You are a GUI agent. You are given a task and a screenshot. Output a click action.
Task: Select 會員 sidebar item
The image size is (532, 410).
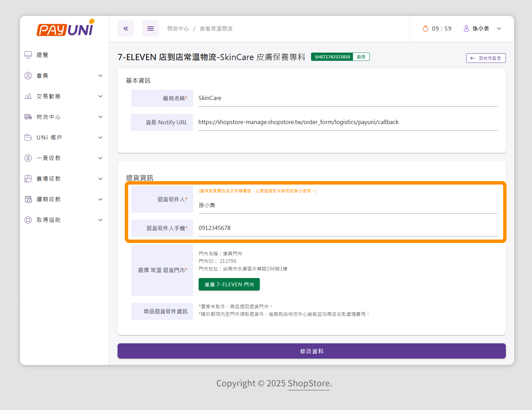[64, 76]
